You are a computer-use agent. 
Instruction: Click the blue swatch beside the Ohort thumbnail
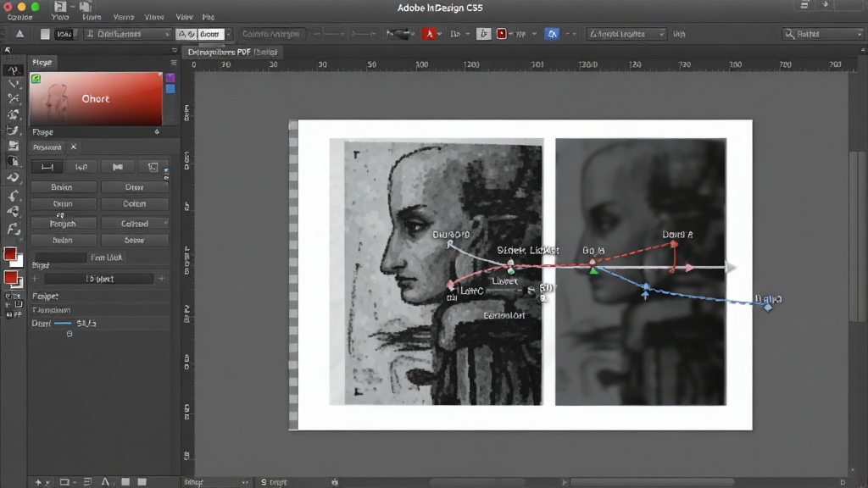point(170,88)
